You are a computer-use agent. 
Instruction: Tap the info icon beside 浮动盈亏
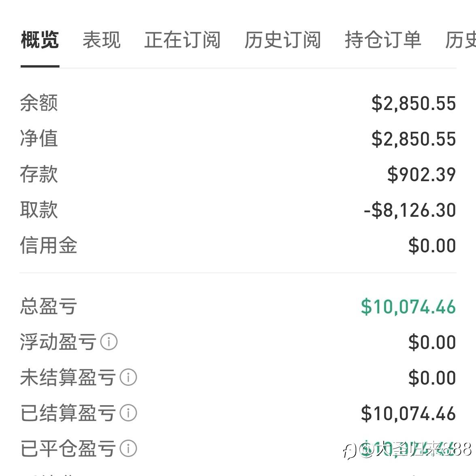pos(109,342)
